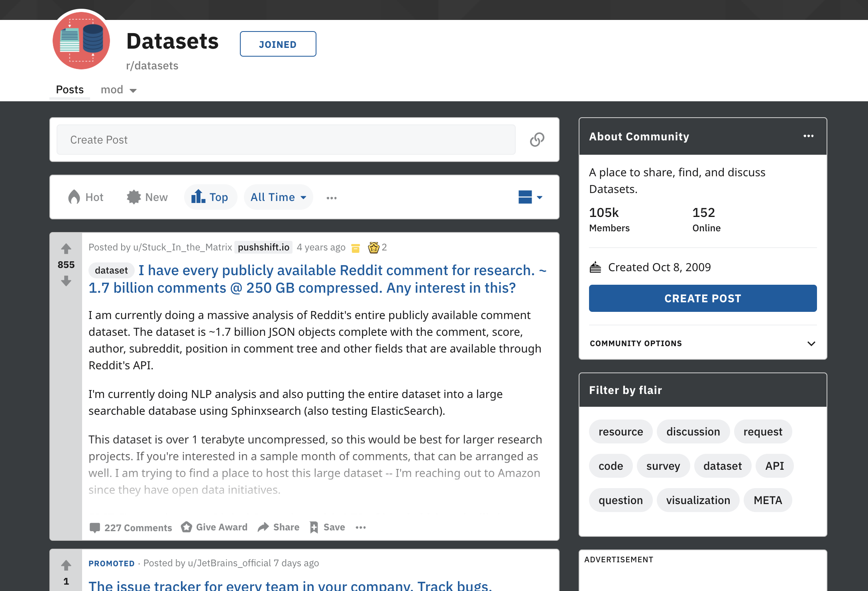Click the dataset flair tag on post
868x591 pixels.
(111, 270)
